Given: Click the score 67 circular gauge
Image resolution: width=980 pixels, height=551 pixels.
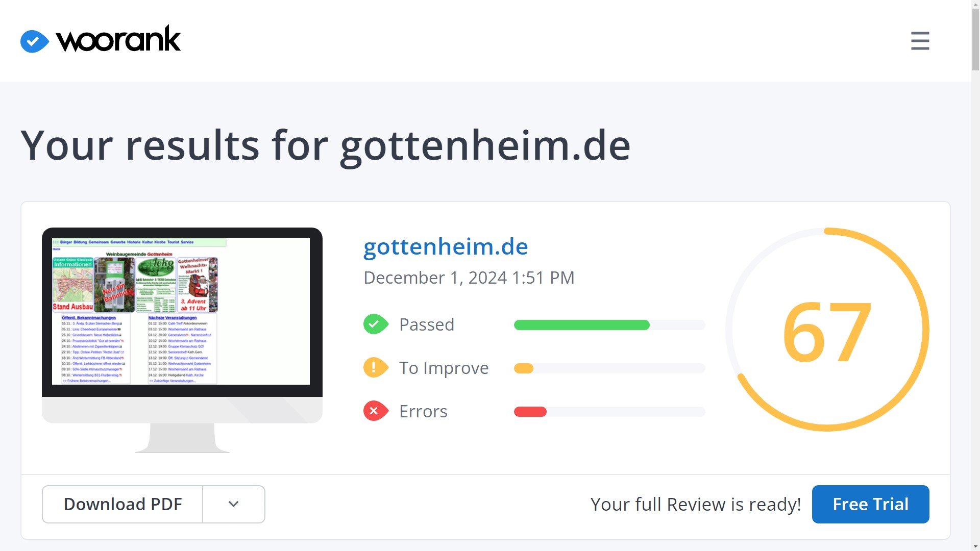Looking at the screenshot, I should (827, 330).
